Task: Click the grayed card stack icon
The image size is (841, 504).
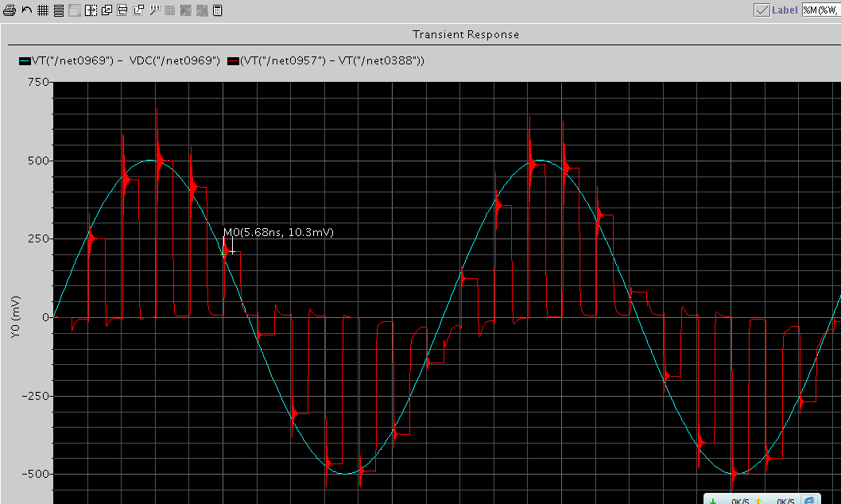Action: (x=75, y=10)
